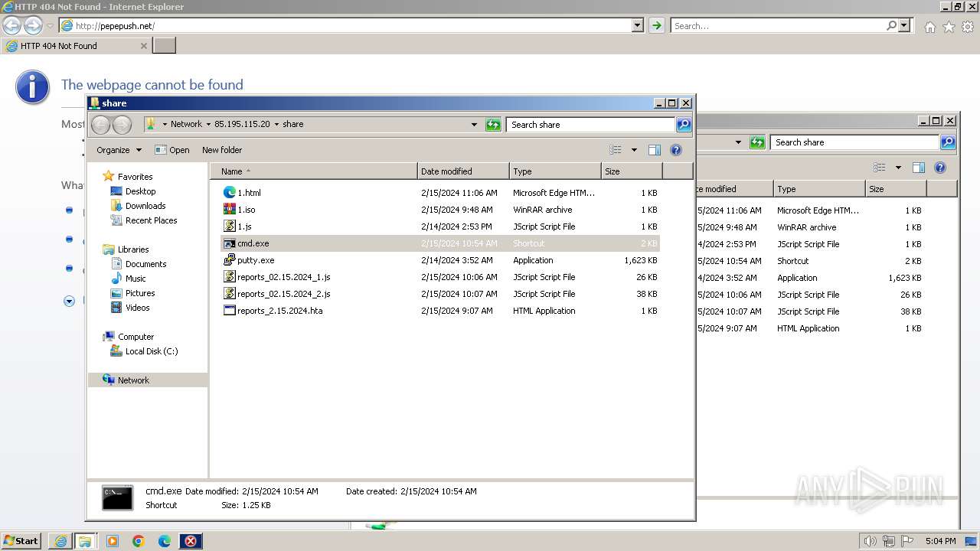The width and height of the screenshot is (980, 551).
Task: Select the cmd.exe shortcut
Action: pos(440,243)
